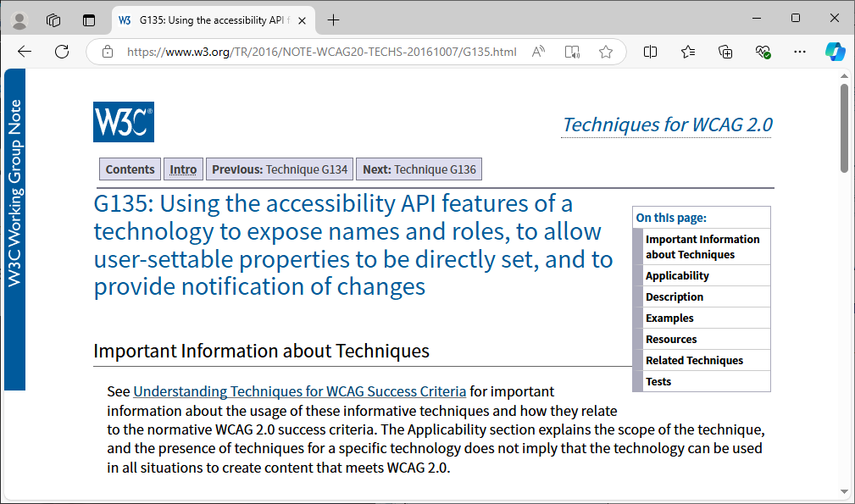855x504 pixels.
Task: Go to Previous: Technique G134
Action: pos(280,169)
